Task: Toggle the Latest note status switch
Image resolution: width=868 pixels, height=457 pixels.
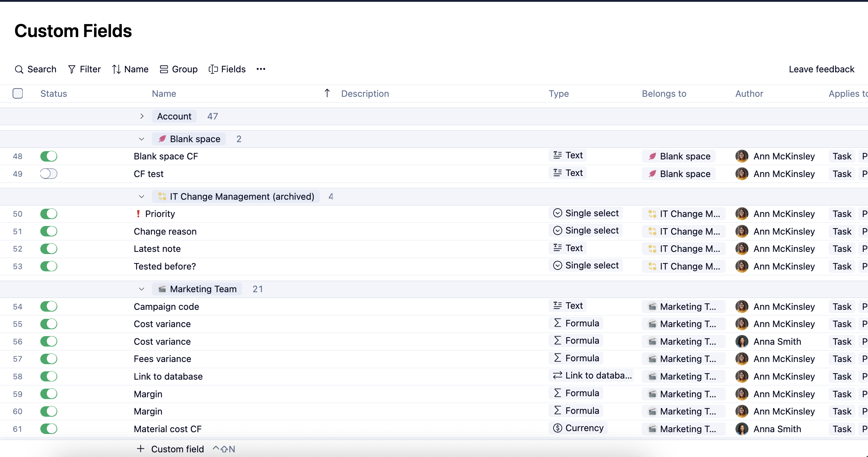Action: point(49,249)
